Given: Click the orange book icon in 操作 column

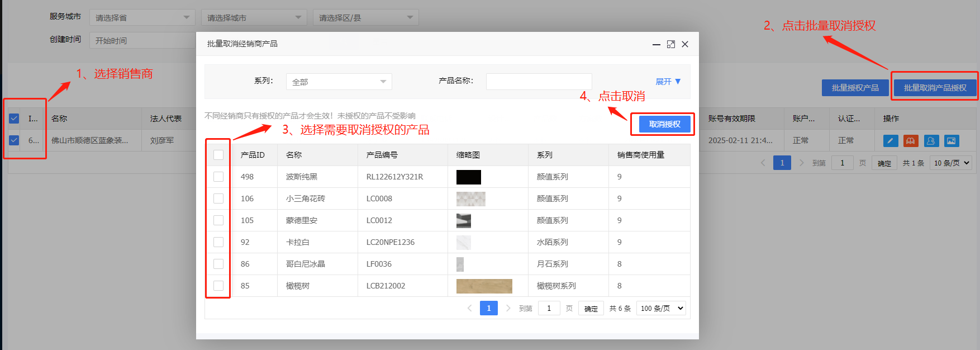Looking at the screenshot, I should (x=911, y=141).
